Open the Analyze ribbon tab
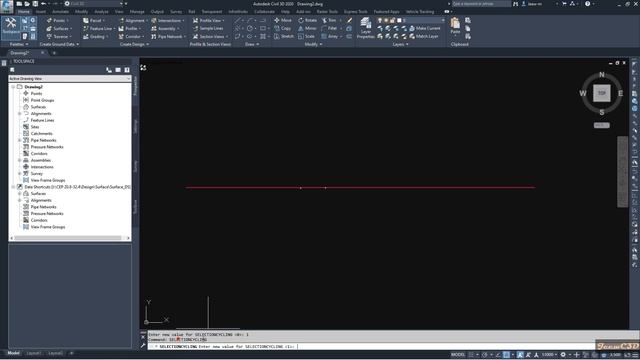Viewport: 640px width, 360px height. point(101,12)
